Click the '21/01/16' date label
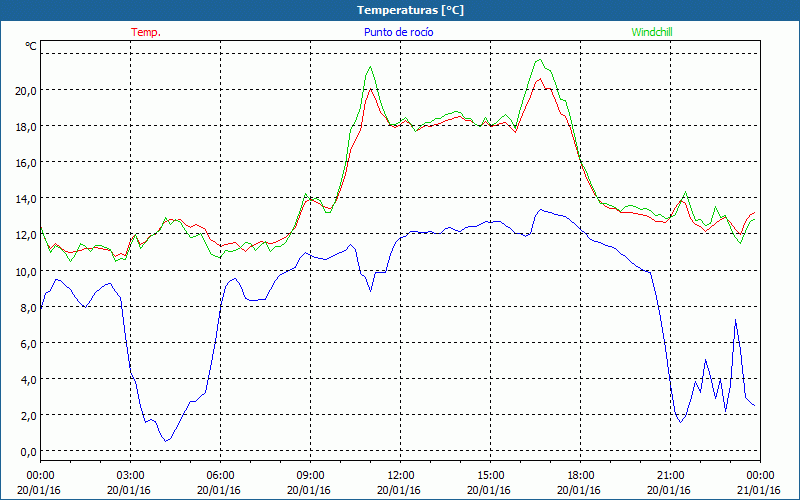 760,491
